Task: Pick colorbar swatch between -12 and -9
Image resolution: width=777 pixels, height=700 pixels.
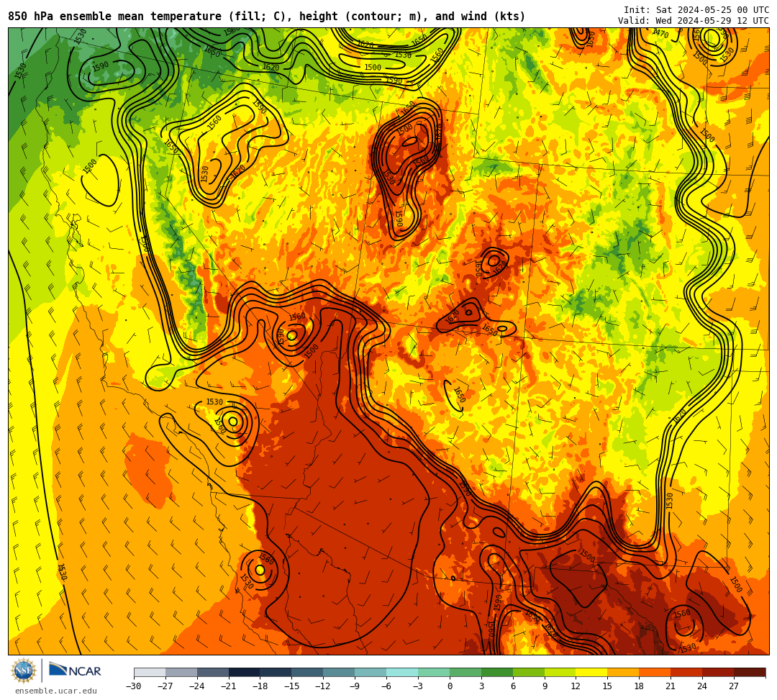Action: click(x=340, y=672)
